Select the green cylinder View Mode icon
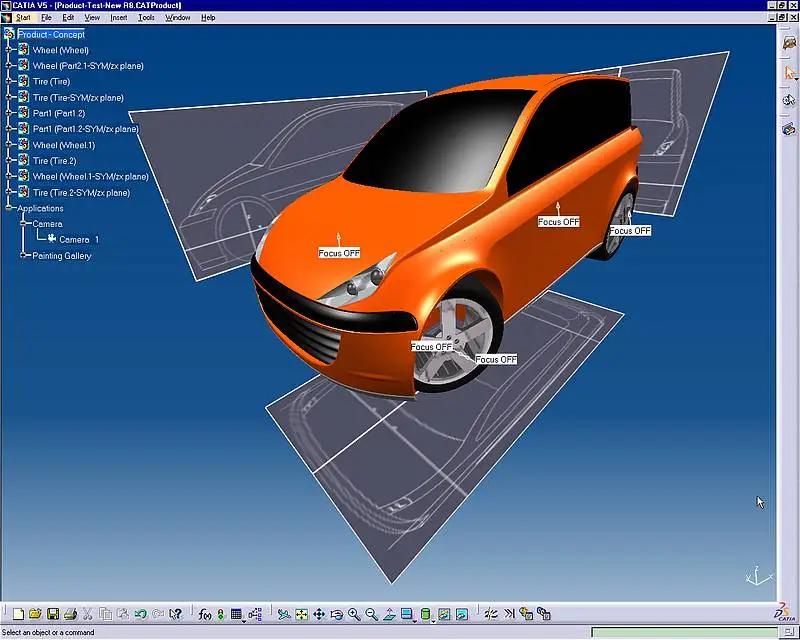800x640 pixels. point(425,614)
